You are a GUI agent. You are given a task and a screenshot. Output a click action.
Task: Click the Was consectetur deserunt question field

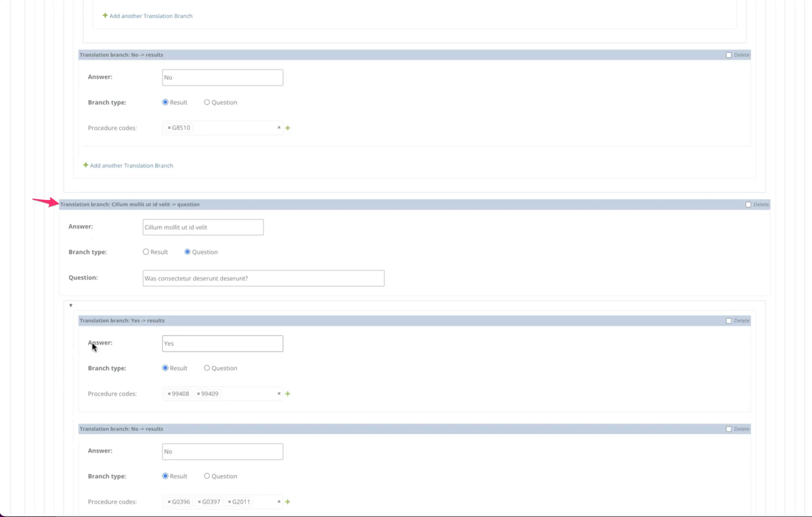263,278
